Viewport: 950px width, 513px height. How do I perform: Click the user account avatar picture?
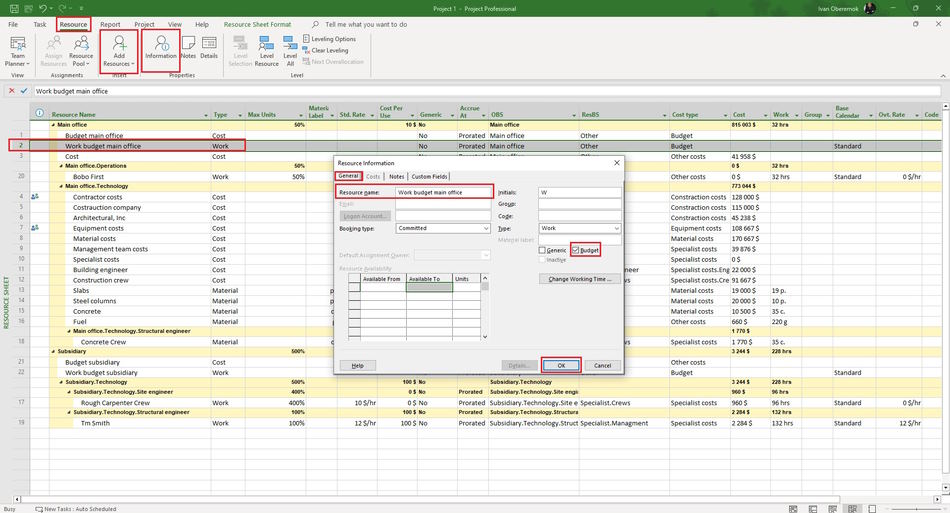coord(869,8)
